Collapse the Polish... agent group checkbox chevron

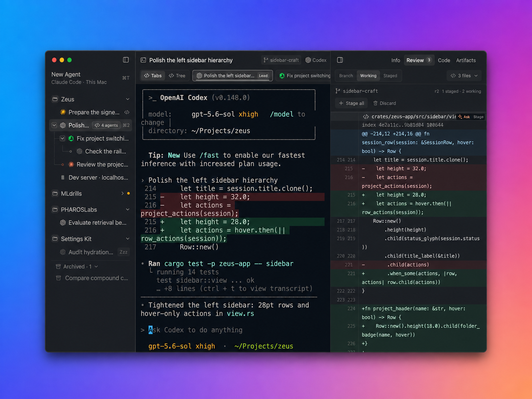(x=54, y=125)
